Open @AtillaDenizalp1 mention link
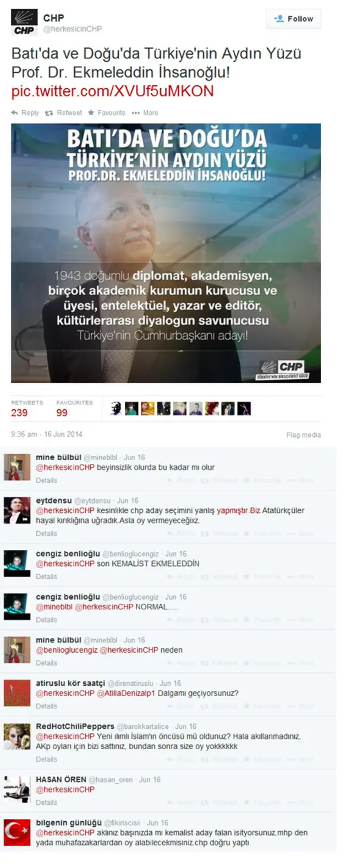The height and width of the screenshot is (868, 352). point(126,693)
